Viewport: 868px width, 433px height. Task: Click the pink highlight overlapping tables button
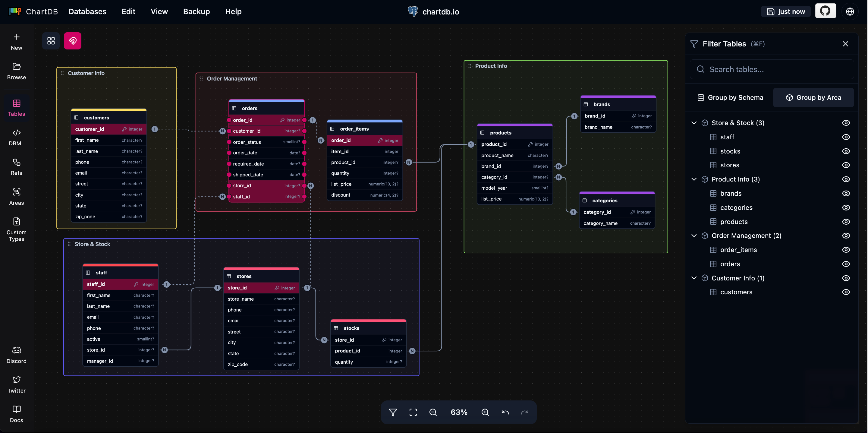[x=72, y=41]
